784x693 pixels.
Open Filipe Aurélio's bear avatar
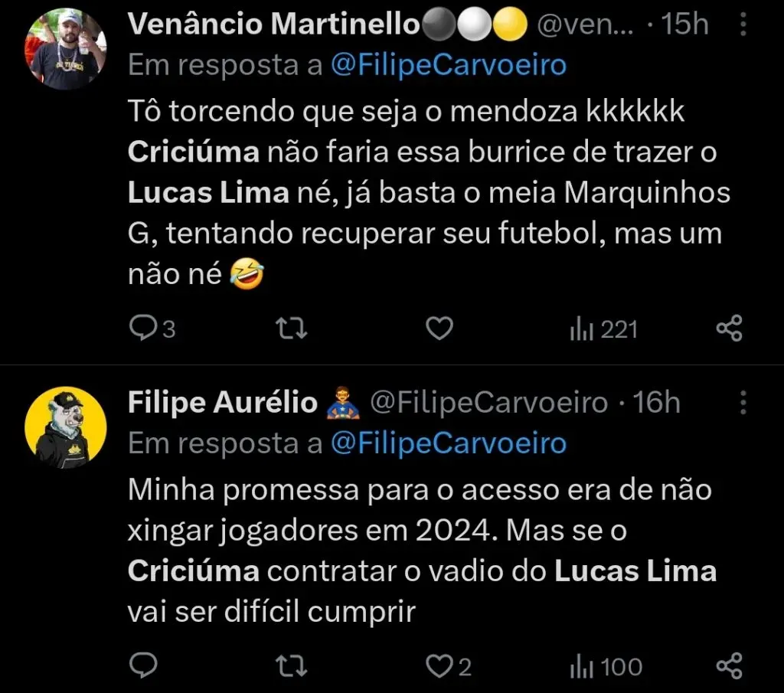click(x=66, y=427)
